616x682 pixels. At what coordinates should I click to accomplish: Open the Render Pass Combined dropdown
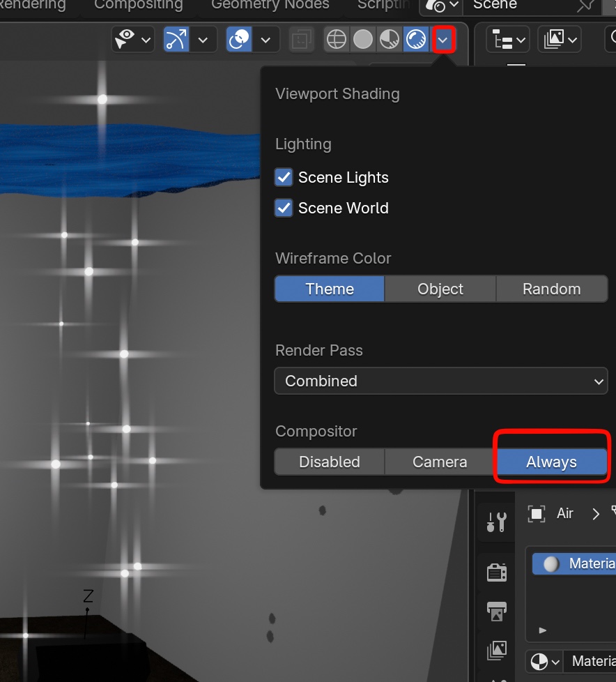pos(440,381)
